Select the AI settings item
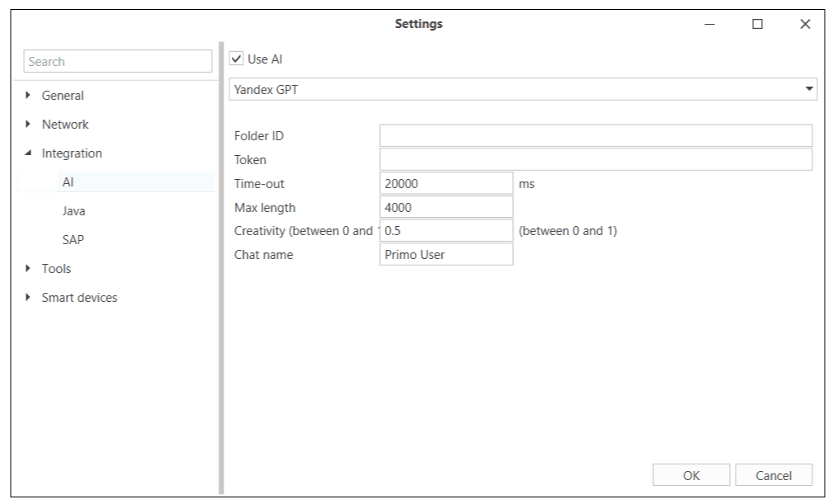 point(68,182)
